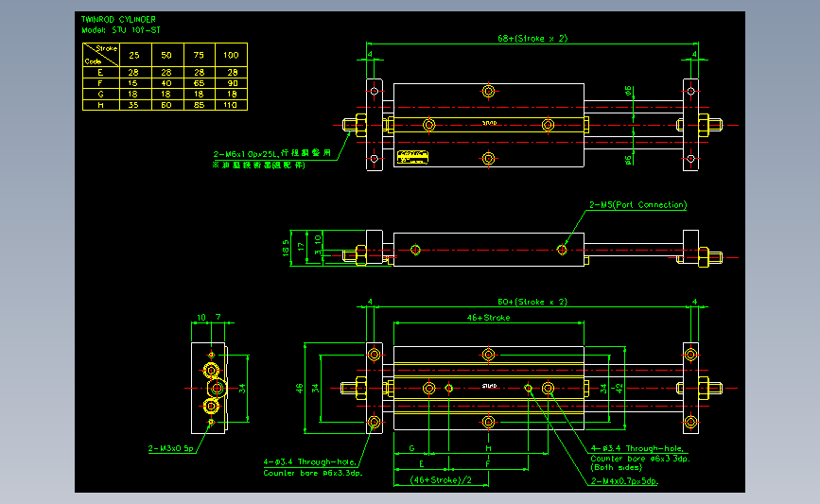Screen dimensions: 820x504
Task: Click table cell "110" in row H
Action: pyautogui.click(x=231, y=105)
